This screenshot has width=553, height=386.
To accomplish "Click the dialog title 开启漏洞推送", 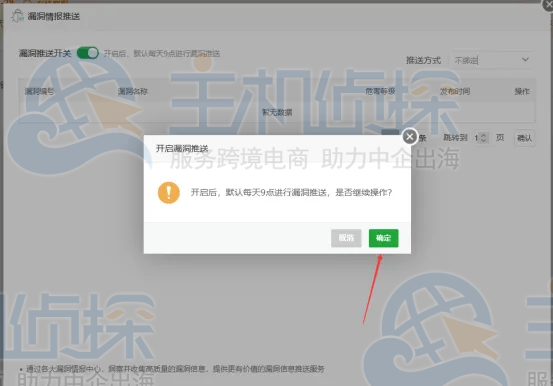I will 182,149.
